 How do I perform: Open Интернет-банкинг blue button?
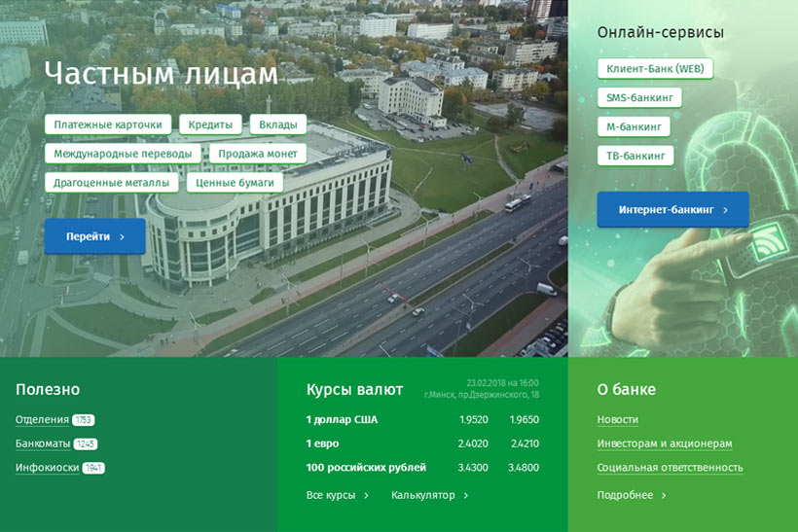[672, 209]
